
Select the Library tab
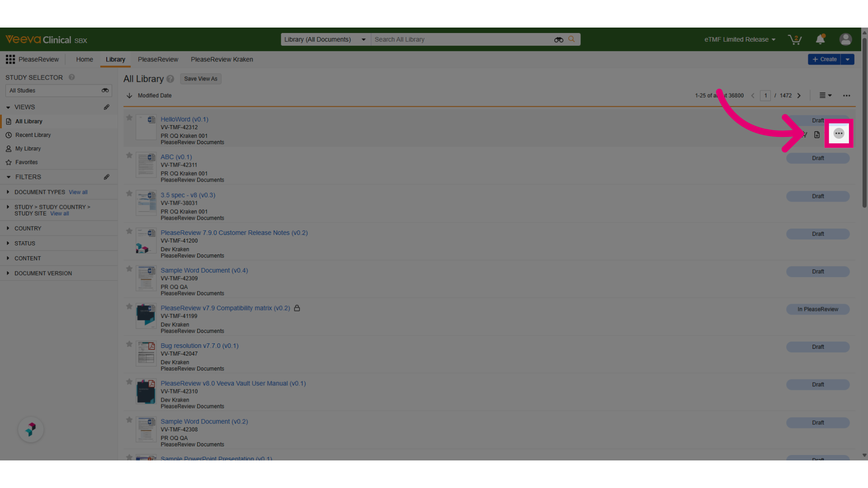115,59
